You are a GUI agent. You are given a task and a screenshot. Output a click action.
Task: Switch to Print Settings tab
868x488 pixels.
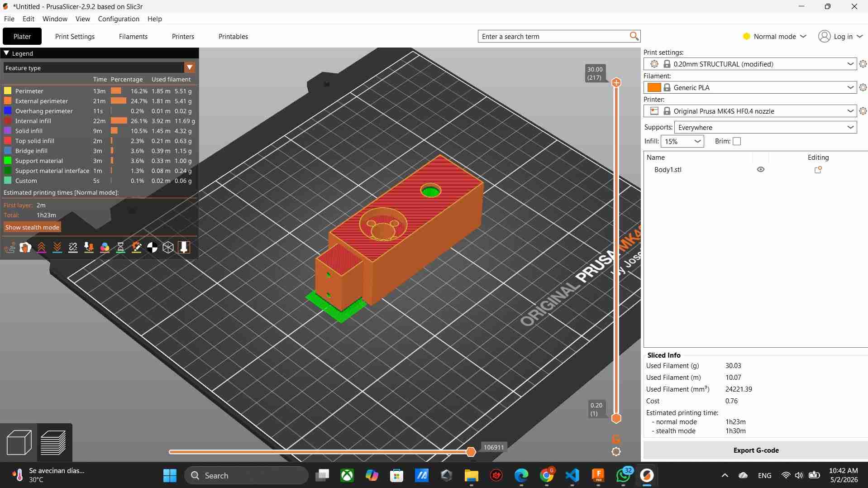(75, 36)
